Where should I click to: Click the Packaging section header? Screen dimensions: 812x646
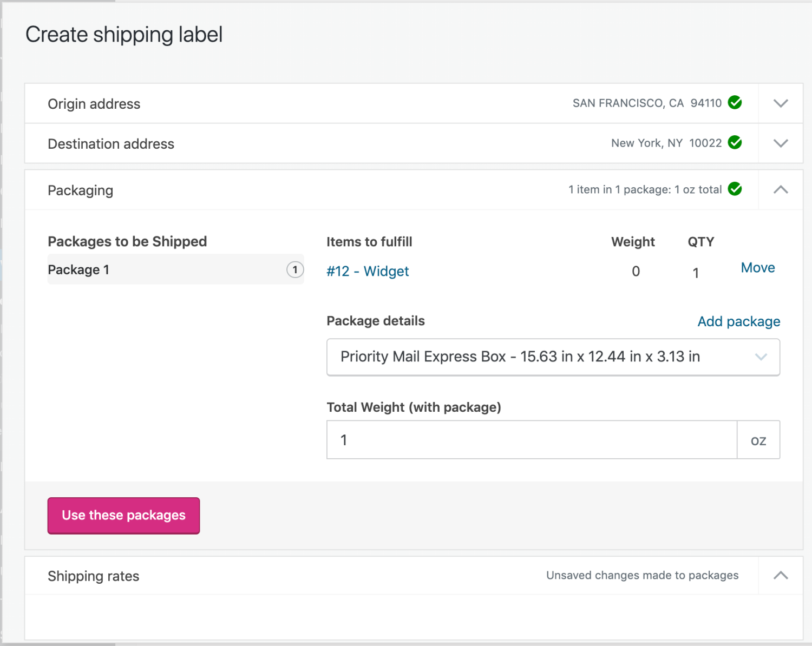click(x=80, y=190)
